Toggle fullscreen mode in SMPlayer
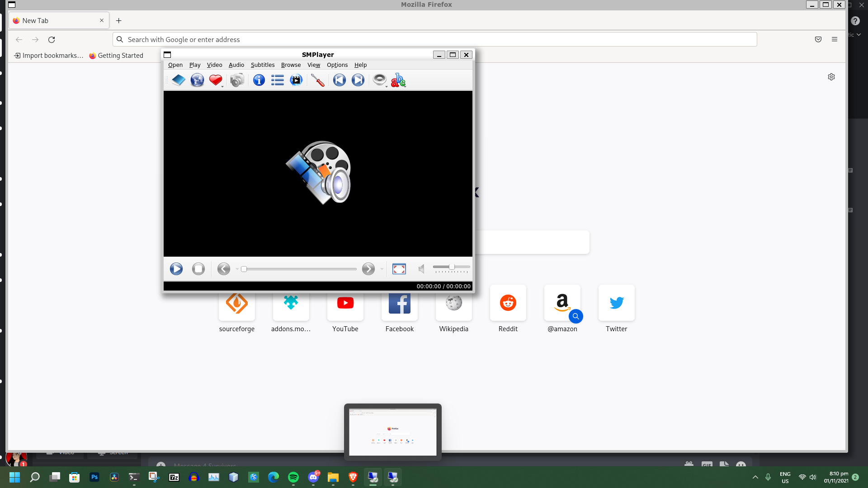Screen dimensions: 868x488 [399, 269]
